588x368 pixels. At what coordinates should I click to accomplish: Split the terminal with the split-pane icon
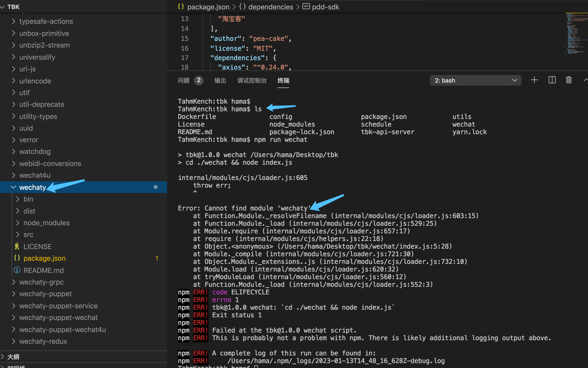point(552,80)
